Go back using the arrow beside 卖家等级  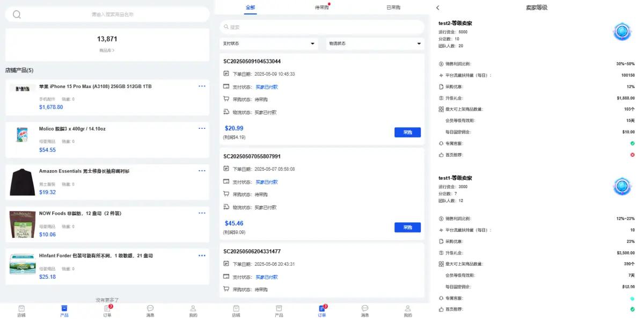coord(438,8)
